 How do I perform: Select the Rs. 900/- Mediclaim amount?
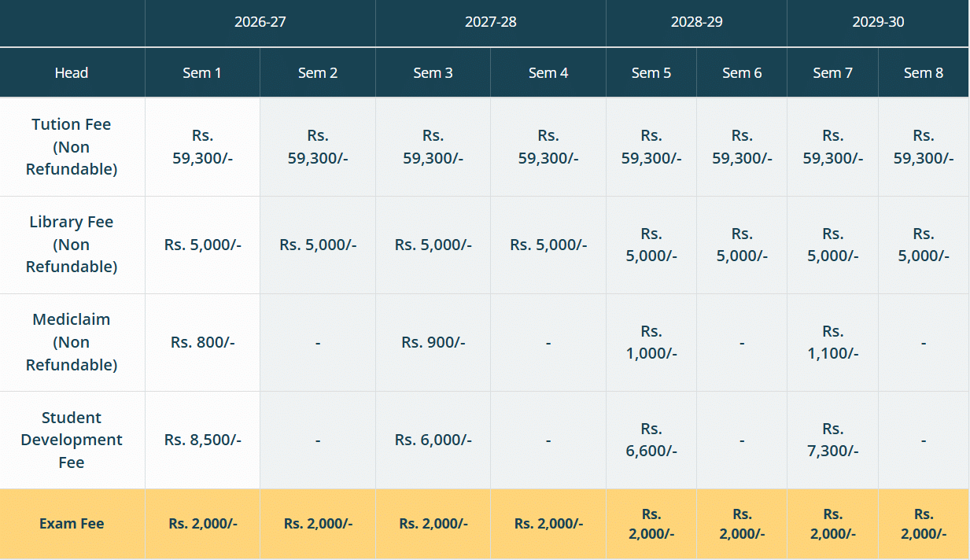click(433, 342)
